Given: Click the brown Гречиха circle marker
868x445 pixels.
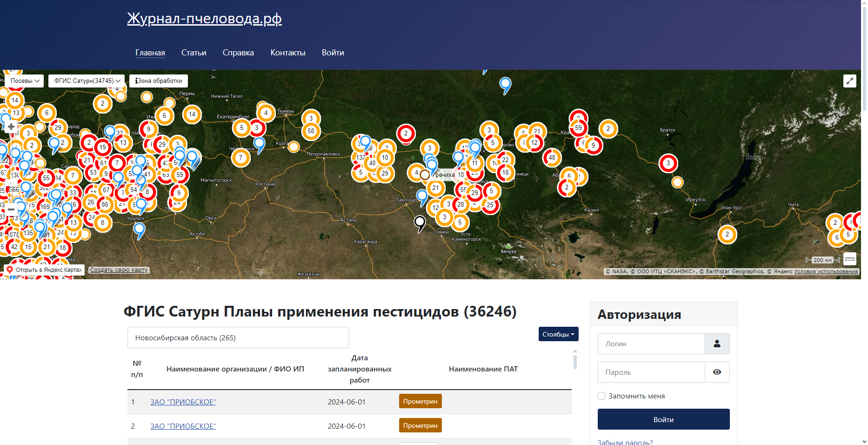Looking at the screenshot, I should pos(425,175).
